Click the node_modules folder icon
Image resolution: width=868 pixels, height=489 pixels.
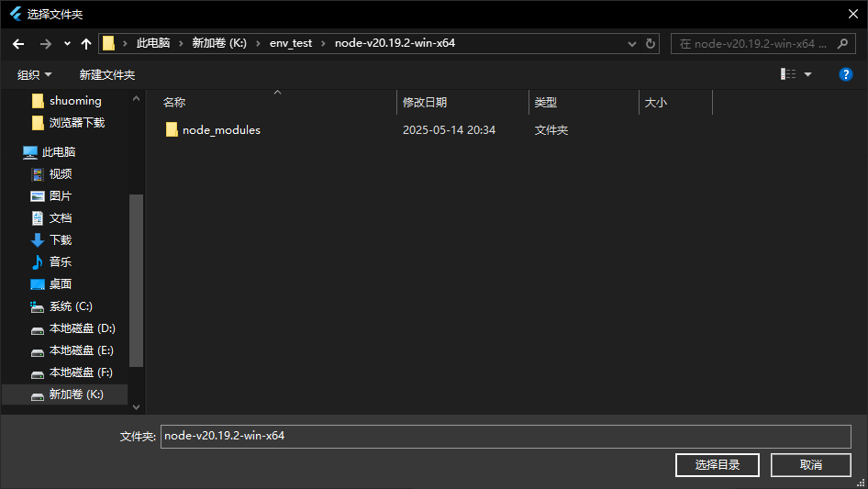[x=172, y=129]
